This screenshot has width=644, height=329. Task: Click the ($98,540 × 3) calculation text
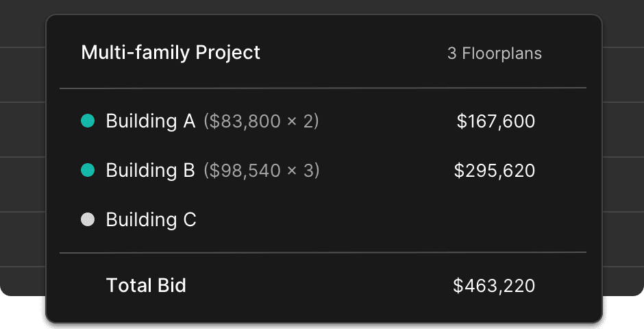[x=261, y=171]
